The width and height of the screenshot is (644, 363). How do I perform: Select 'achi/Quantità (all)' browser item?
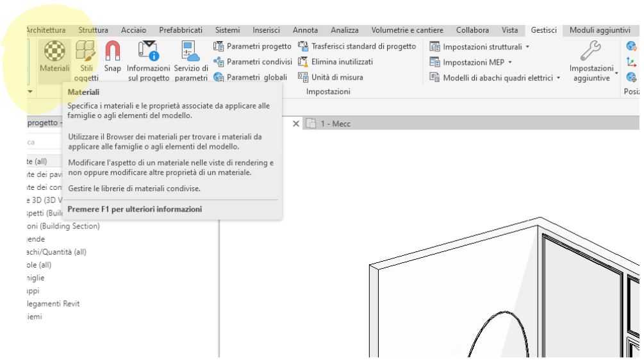(56, 252)
